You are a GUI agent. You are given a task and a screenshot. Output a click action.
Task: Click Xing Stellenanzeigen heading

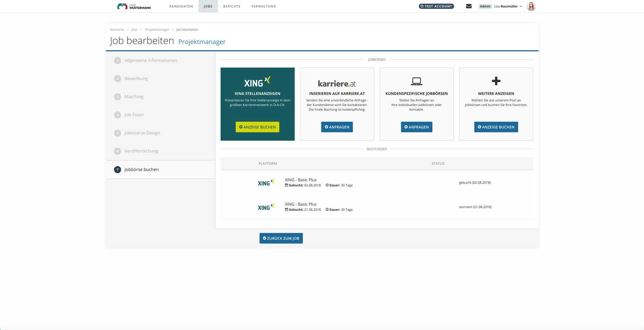pos(257,93)
